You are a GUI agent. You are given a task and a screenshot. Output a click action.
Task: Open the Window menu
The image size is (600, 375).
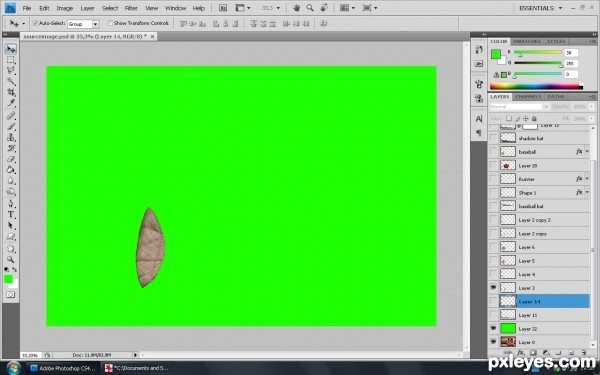click(x=175, y=8)
